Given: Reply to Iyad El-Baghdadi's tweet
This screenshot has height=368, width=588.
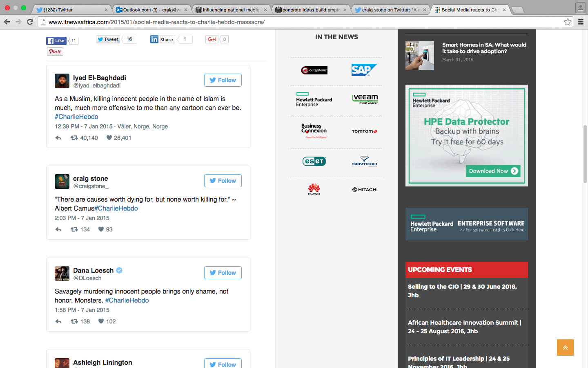Looking at the screenshot, I should 58,138.
